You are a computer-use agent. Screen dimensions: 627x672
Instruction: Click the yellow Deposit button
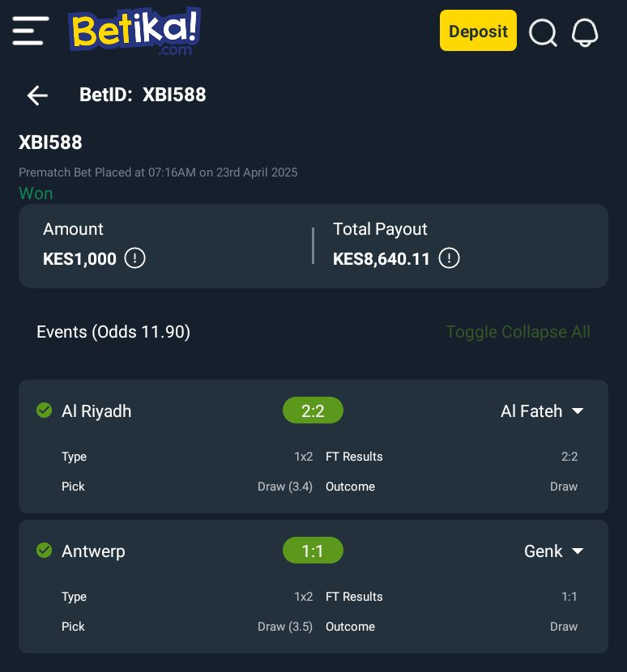[478, 31]
